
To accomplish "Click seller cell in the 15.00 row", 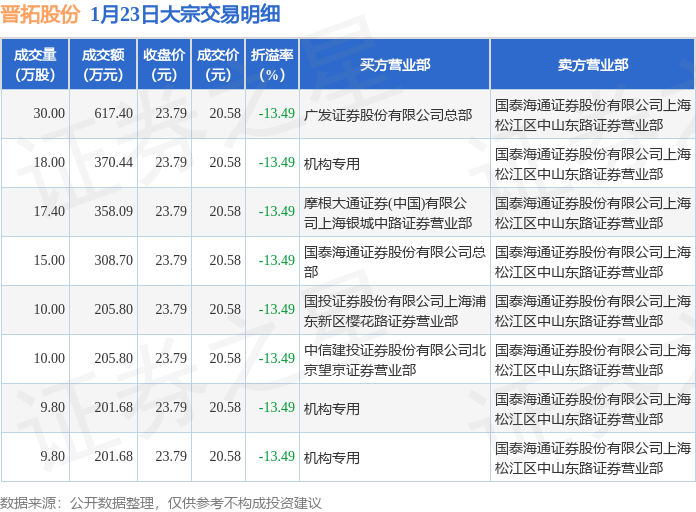I will [x=593, y=262].
